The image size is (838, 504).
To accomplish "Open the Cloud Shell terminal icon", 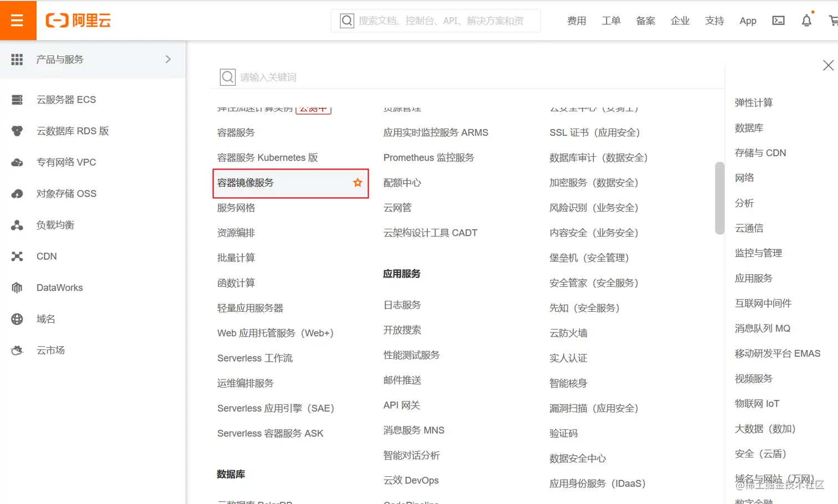I will tap(778, 20).
